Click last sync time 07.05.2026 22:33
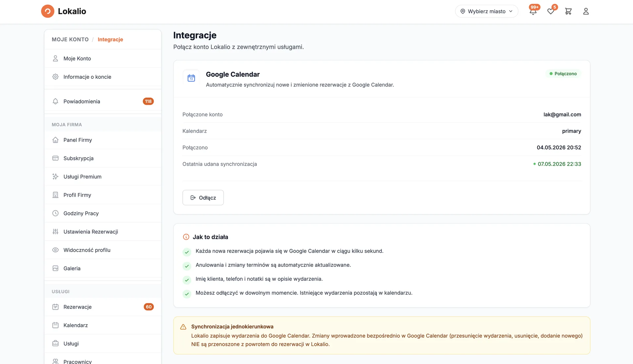This screenshot has width=633, height=364. click(x=559, y=164)
